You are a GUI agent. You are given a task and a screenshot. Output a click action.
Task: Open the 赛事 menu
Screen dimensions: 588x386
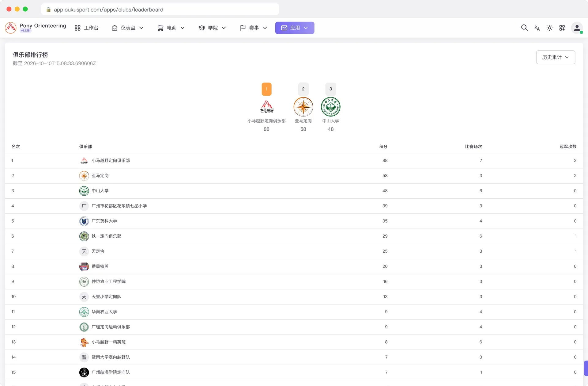(254, 28)
